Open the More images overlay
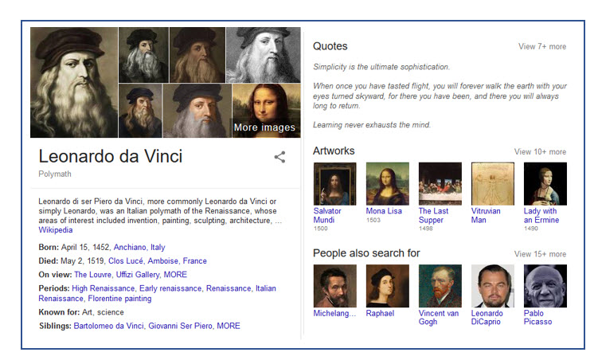Image resolution: width=598 pixels, height=364 pixels. 265,127
